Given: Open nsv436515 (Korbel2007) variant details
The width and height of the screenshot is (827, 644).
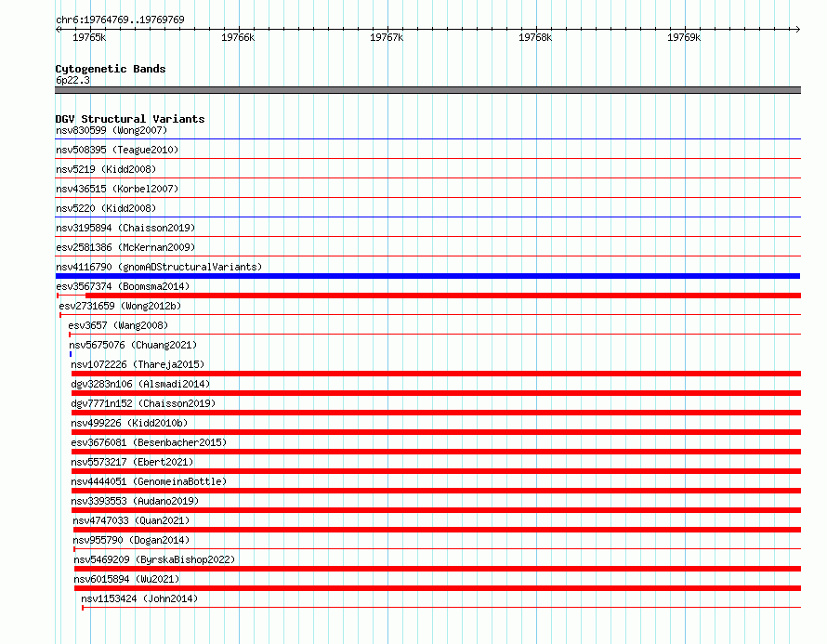Looking at the screenshot, I should click(x=117, y=189).
